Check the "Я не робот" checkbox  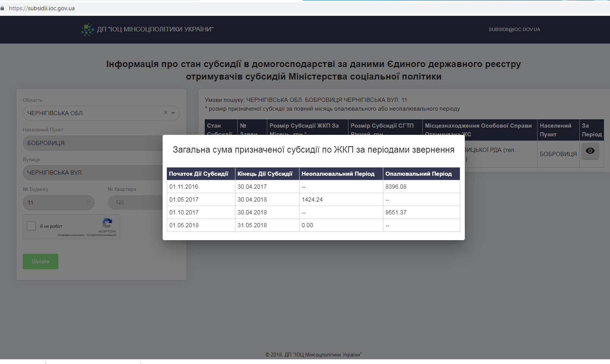[x=31, y=226]
